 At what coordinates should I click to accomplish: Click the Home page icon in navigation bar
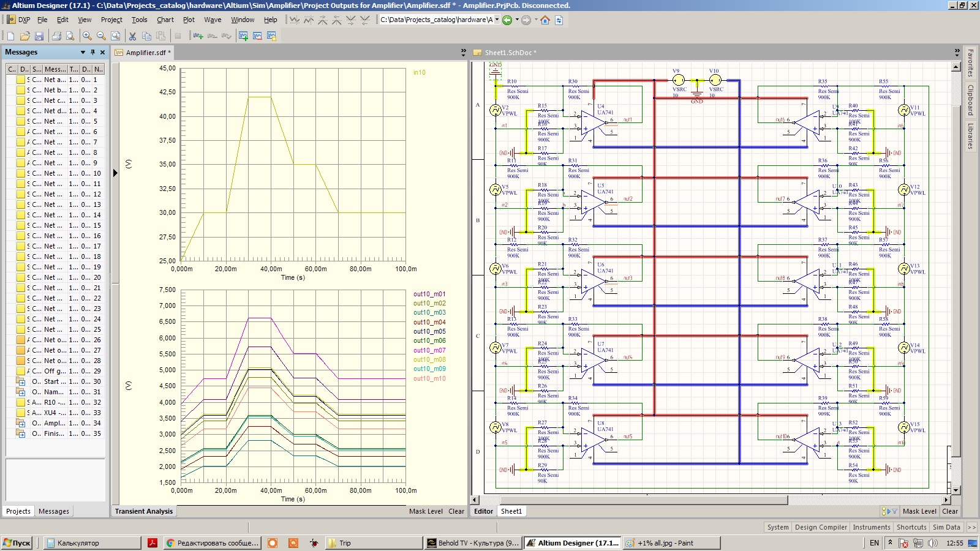click(x=545, y=20)
